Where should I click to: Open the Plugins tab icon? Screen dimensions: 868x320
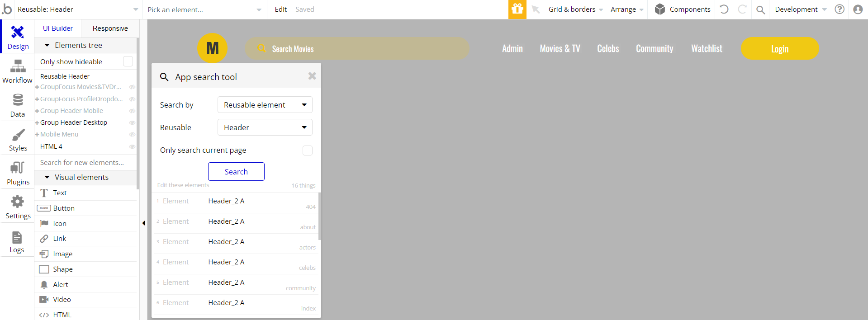click(18, 168)
